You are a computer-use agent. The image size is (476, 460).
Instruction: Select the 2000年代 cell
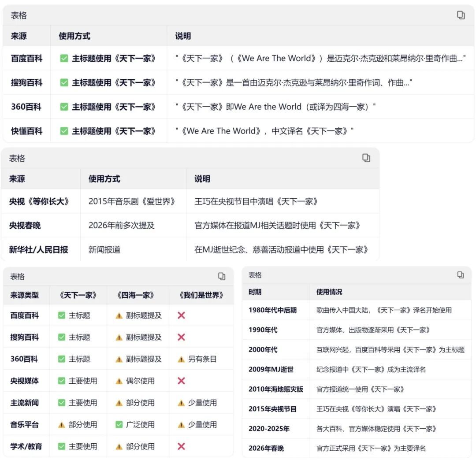point(263,349)
